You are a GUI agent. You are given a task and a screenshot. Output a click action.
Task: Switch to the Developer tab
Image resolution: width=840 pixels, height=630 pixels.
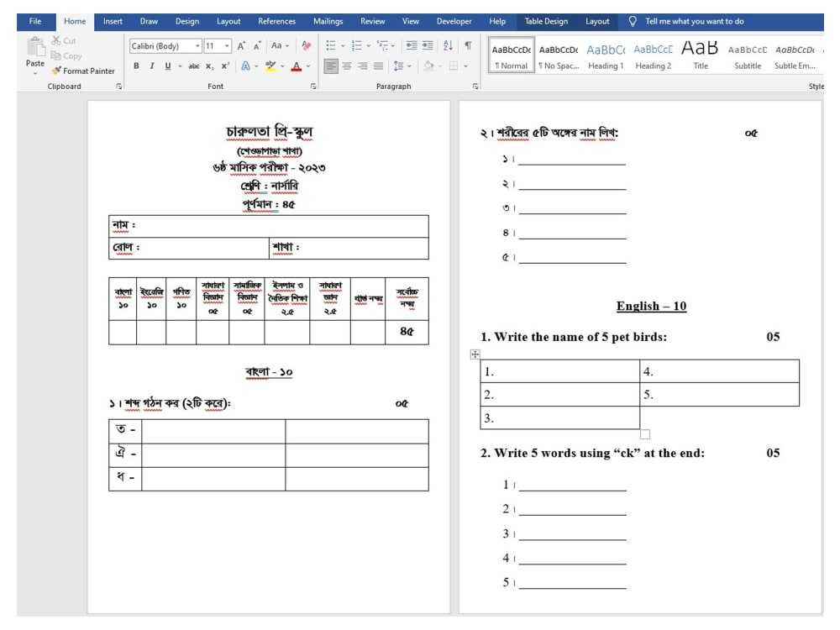[454, 22]
